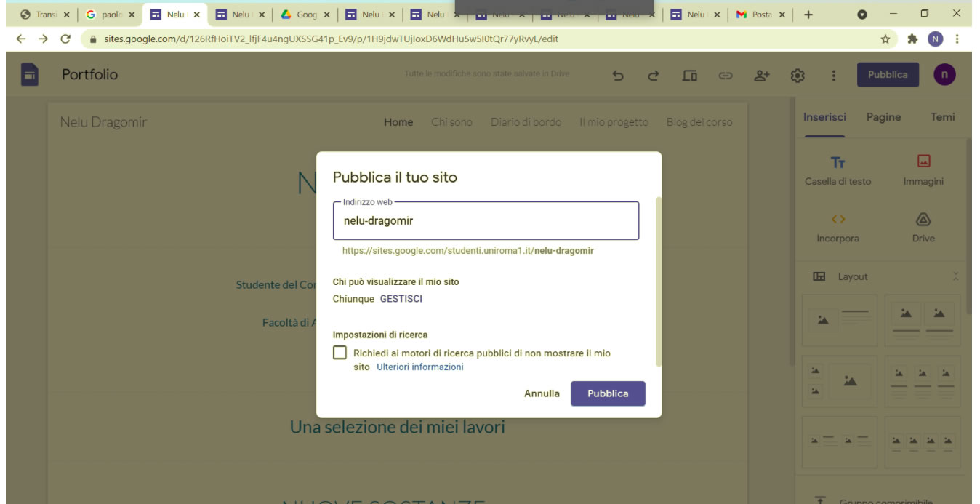Open the site settings gear icon
This screenshot has height=504, width=980.
click(798, 75)
